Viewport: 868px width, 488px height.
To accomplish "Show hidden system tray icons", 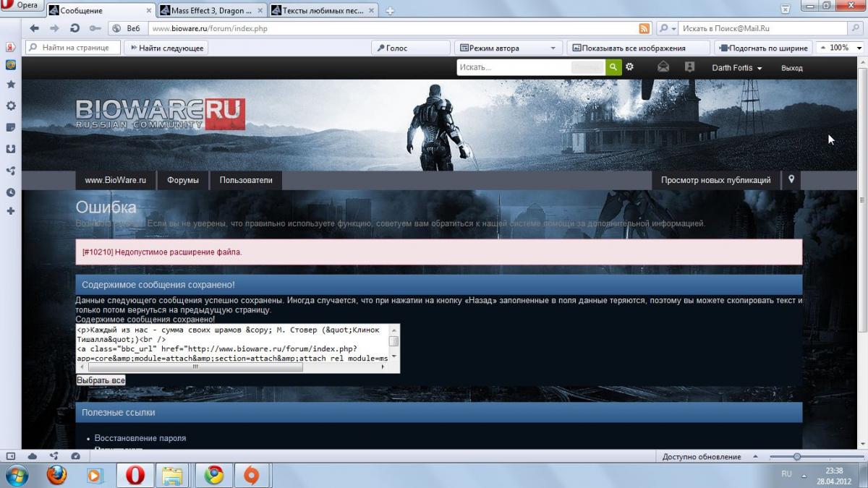I will tap(804, 474).
